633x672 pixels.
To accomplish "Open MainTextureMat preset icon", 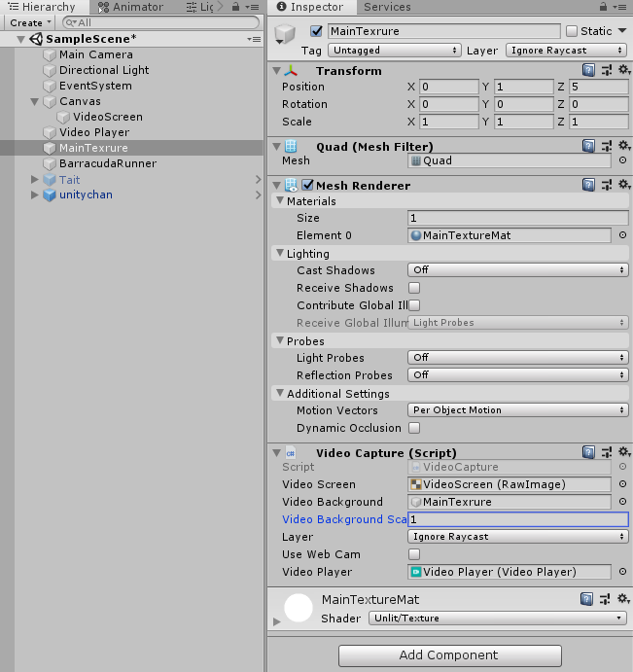I will click(x=605, y=599).
